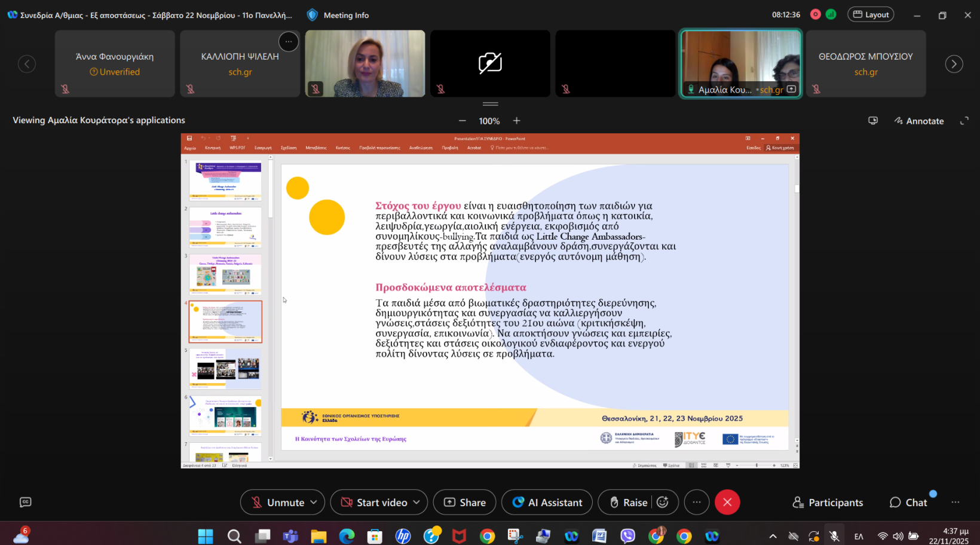Open the red recording indicator
The image size is (980, 545).
coord(815,14)
